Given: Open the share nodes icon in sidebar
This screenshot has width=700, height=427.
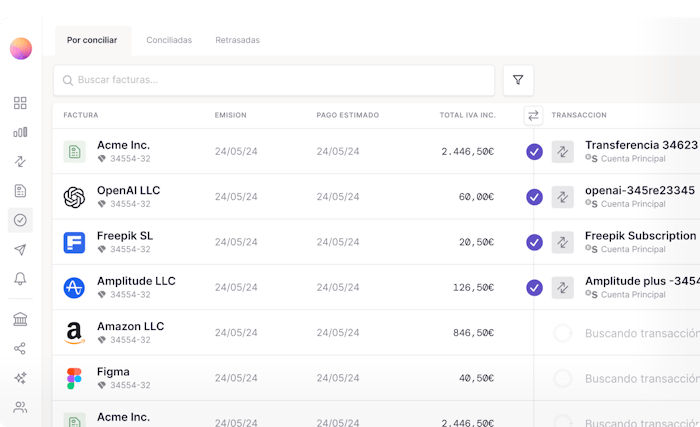Looking at the screenshot, I should (20, 348).
